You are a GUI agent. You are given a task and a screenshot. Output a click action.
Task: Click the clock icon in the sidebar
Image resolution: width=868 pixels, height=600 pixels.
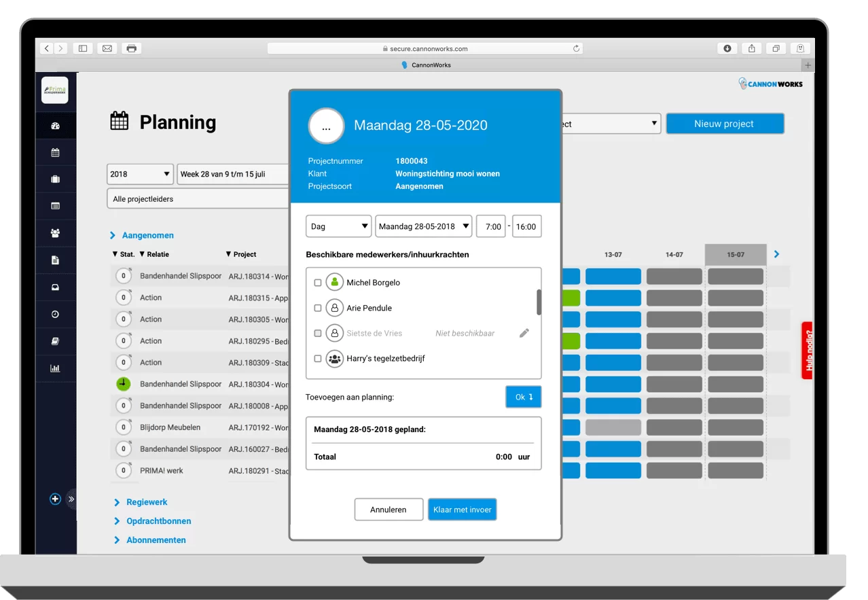pyautogui.click(x=55, y=314)
